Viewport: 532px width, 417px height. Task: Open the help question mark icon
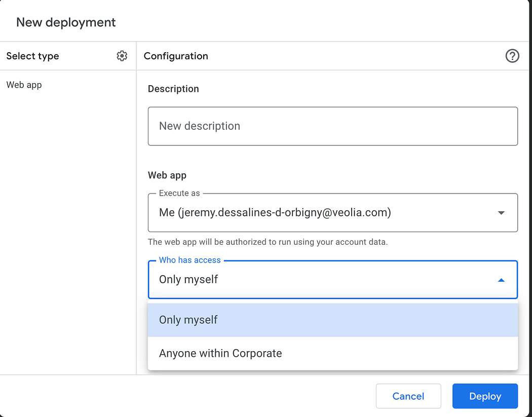(x=512, y=56)
